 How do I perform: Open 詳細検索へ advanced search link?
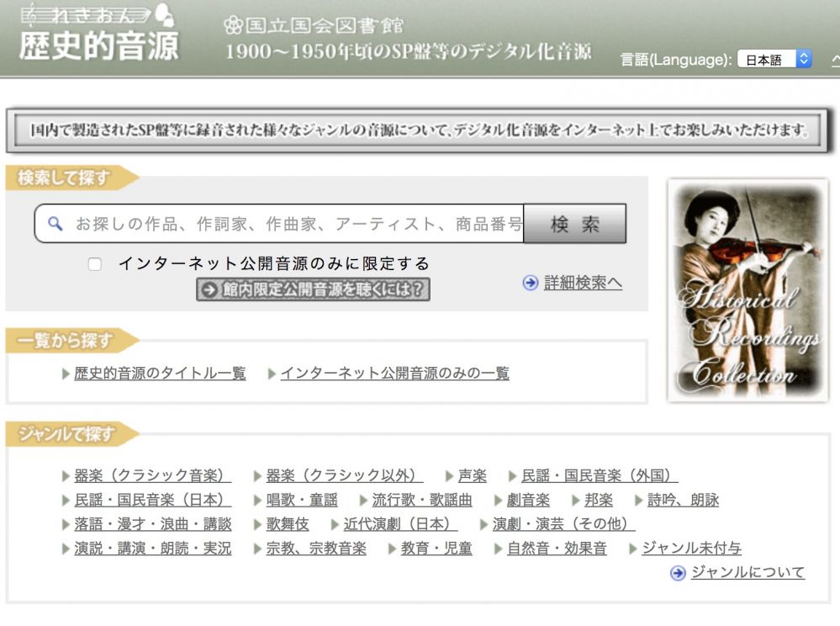click(583, 283)
